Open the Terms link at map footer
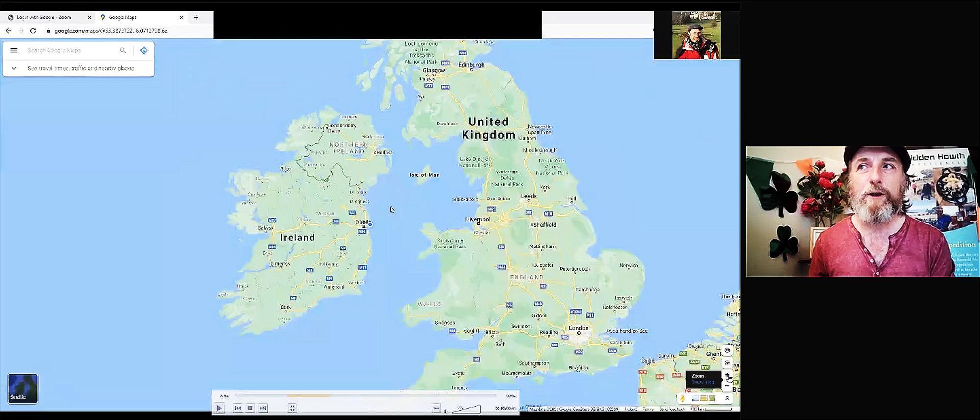This screenshot has width=980, height=420. tap(648, 409)
